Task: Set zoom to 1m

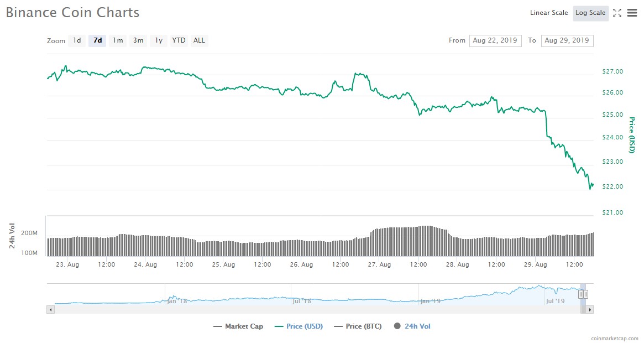Action: (x=118, y=40)
